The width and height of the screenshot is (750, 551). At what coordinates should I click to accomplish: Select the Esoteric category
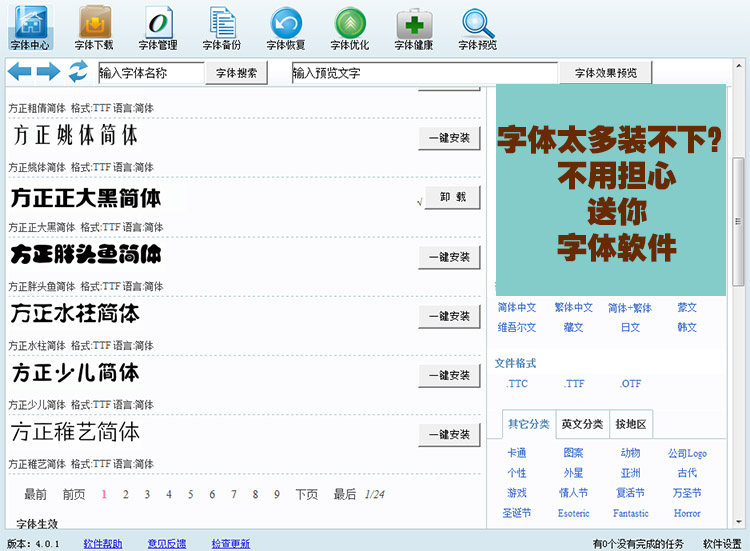574,513
